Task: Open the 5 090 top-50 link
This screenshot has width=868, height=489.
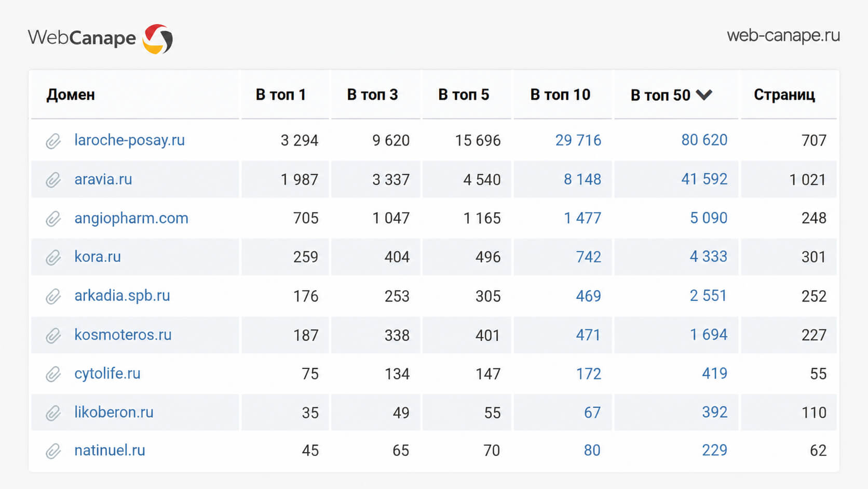Action: click(709, 218)
